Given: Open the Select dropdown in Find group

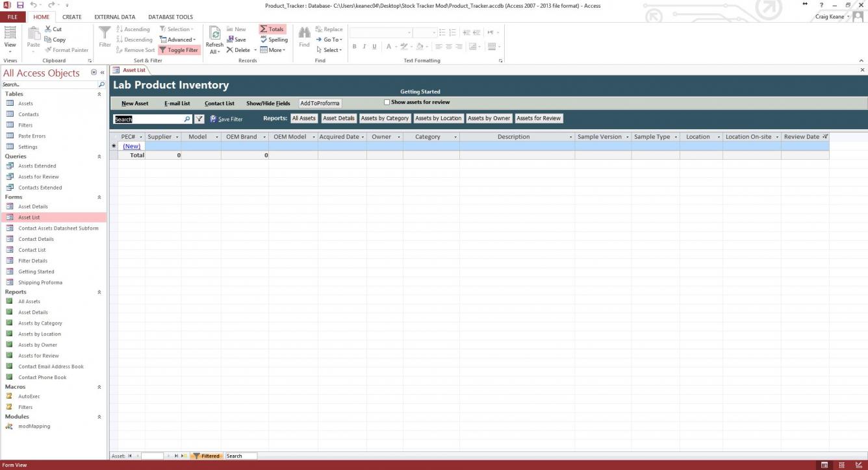Looking at the screenshot, I should pyautogui.click(x=329, y=50).
